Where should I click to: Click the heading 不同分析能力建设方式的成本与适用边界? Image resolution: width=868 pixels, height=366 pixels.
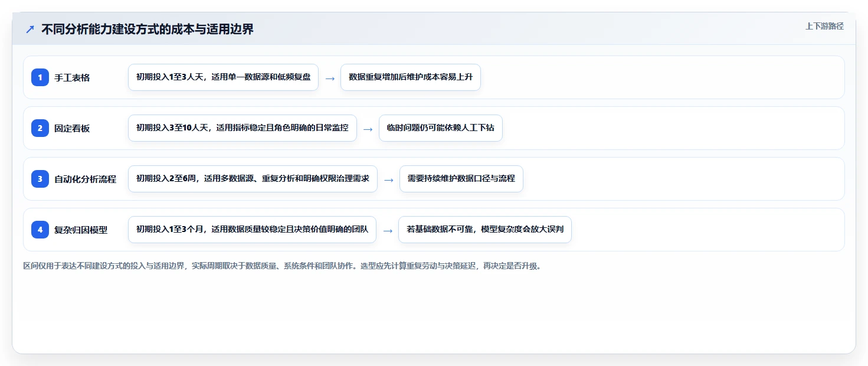148,29
